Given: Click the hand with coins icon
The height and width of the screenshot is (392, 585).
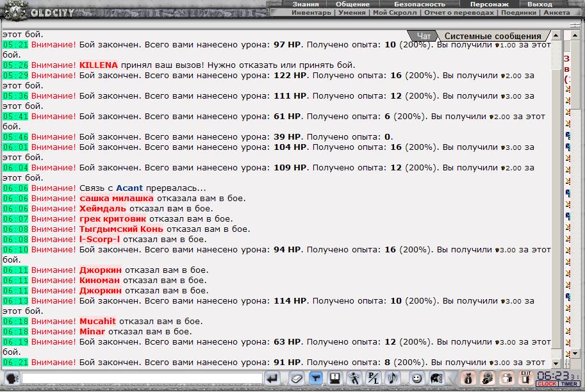Looking at the screenshot, I should pos(487,379).
